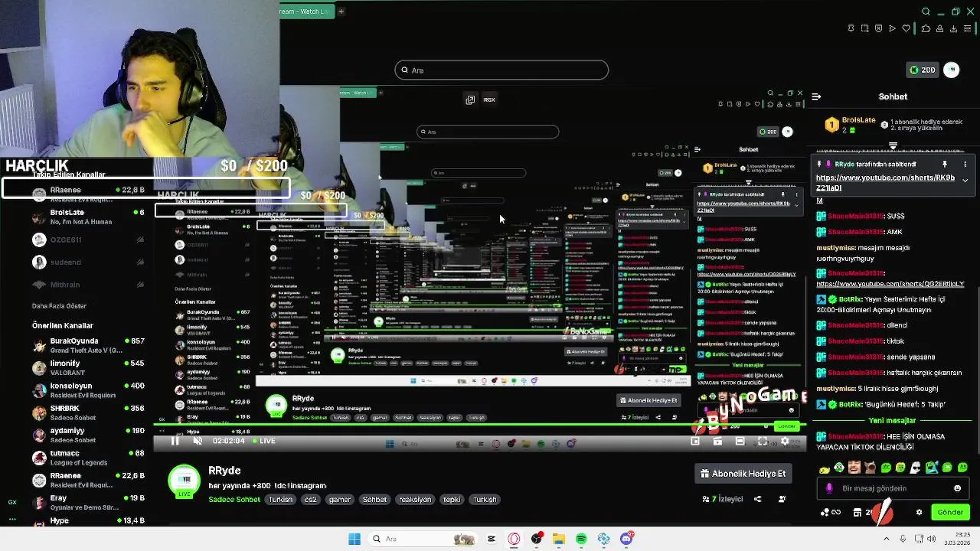Open the Sadece Sohbet category link
The image size is (980, 551).
point(234,500)
